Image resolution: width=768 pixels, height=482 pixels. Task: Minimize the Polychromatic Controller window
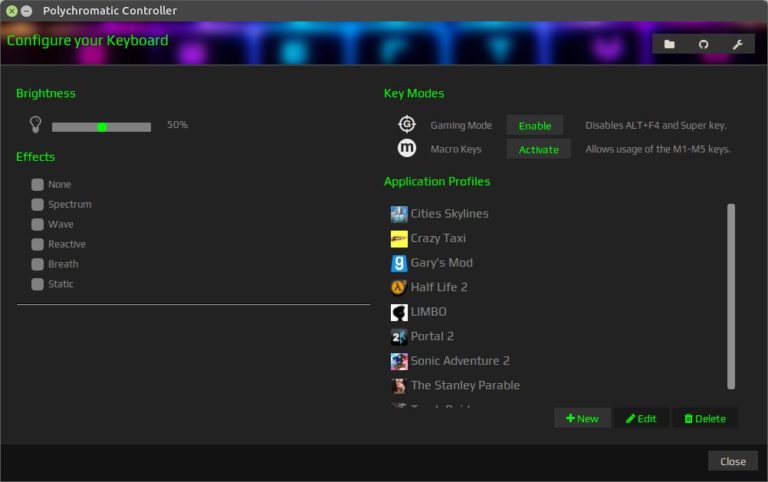[26, 11]
